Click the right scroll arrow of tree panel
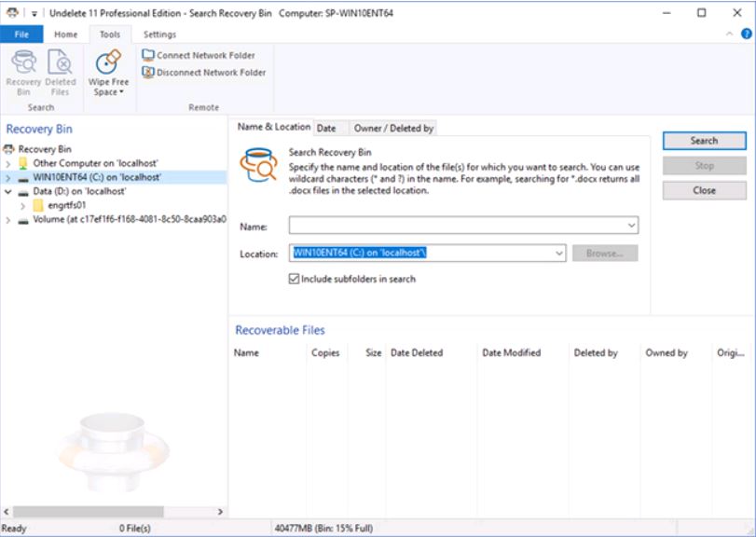The width and height of the screenshot is (756, 537). point(220,512)
